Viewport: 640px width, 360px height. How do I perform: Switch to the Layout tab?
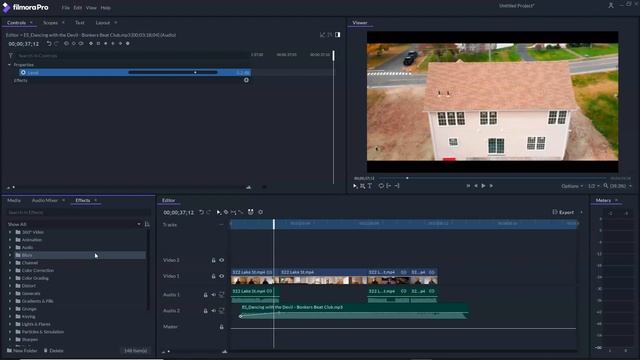pos(103,23)
